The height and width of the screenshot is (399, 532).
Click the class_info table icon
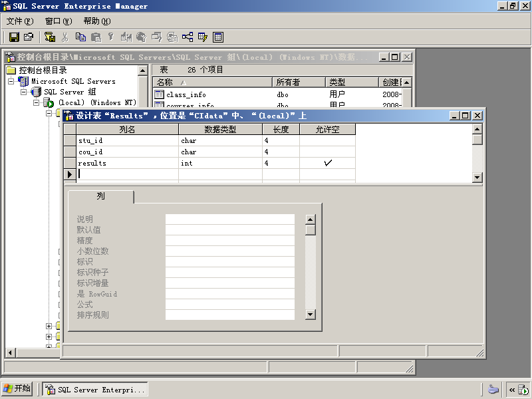click(x=159, y=94)
